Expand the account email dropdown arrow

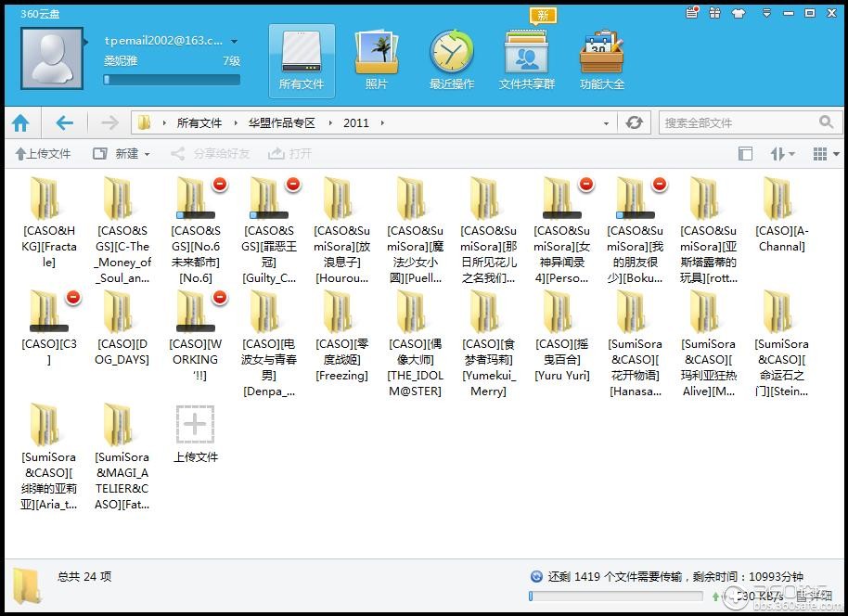[x=234, y=42]
